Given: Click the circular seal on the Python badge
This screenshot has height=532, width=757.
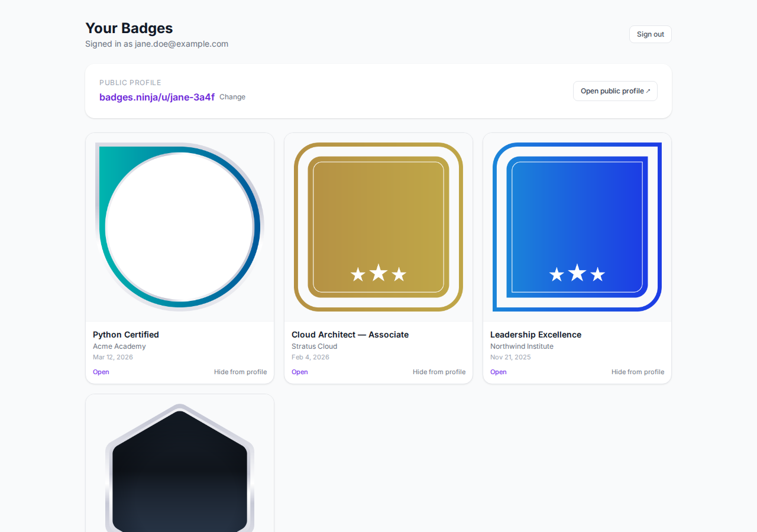Looking at the screenshot, I should (179, 226).
